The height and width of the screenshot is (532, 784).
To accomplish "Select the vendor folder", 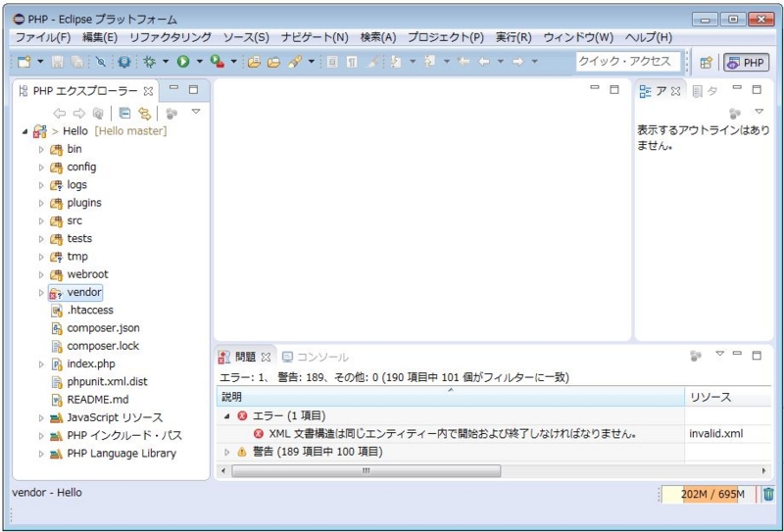I will (84, 293).
